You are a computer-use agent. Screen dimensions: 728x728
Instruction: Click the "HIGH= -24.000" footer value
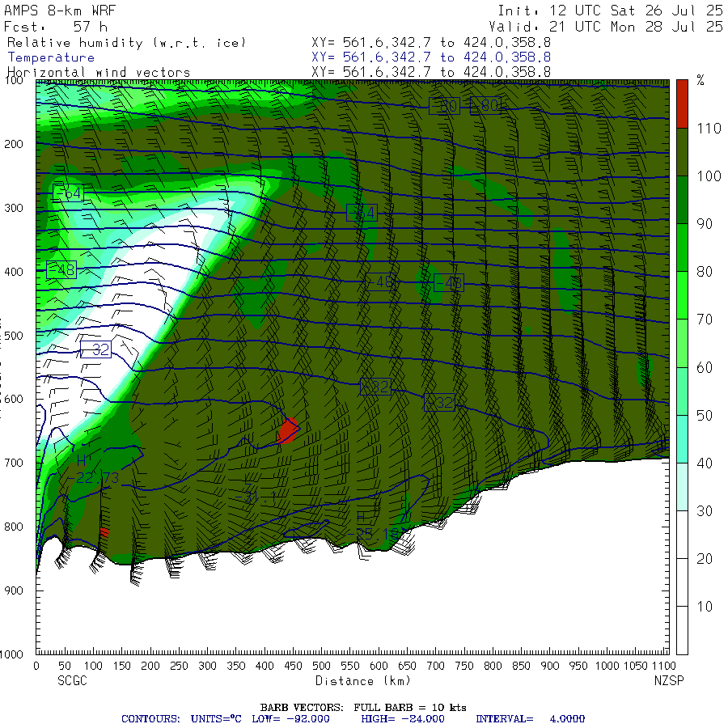403,719
